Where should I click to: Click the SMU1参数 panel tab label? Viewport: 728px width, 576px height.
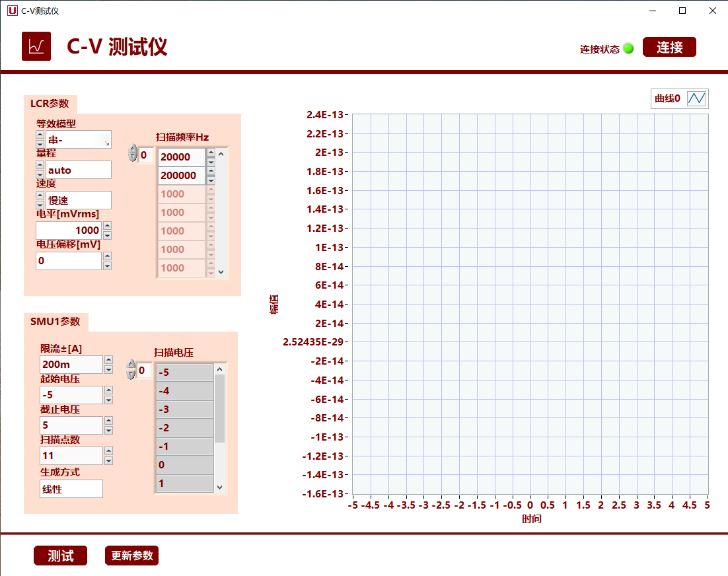(55, 321)
